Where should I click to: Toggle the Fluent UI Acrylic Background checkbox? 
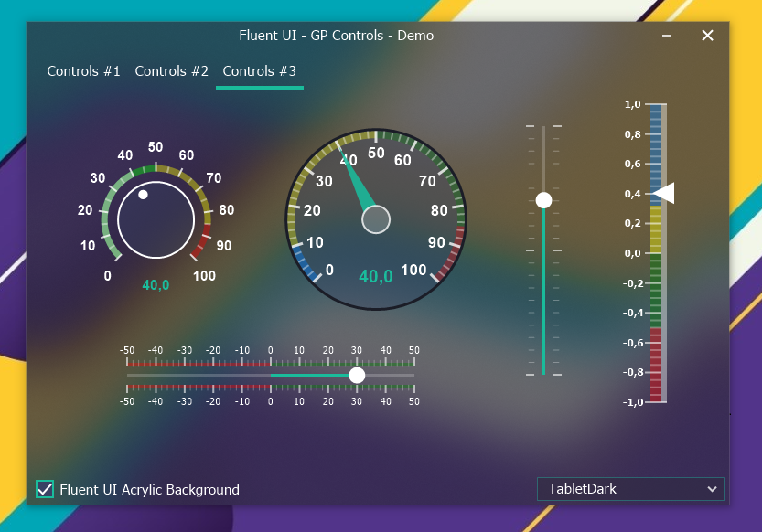(45, 489)
